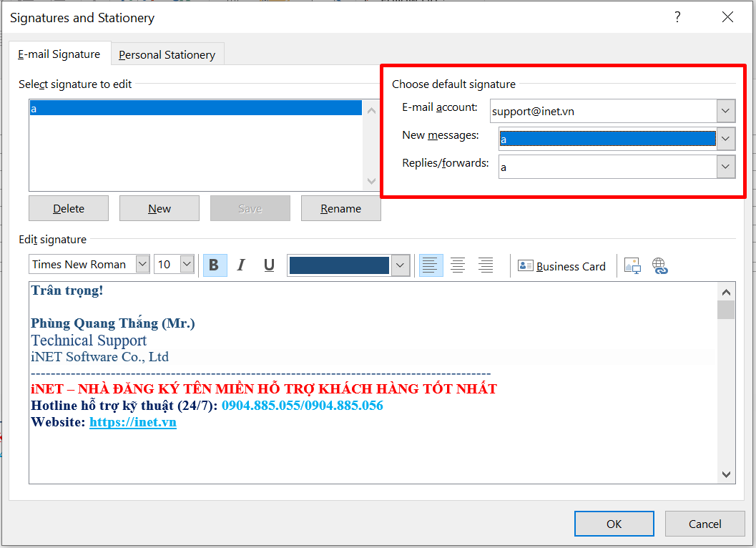Switch to E-mail Signature tab
756x548 pixels.
(59, 54)
